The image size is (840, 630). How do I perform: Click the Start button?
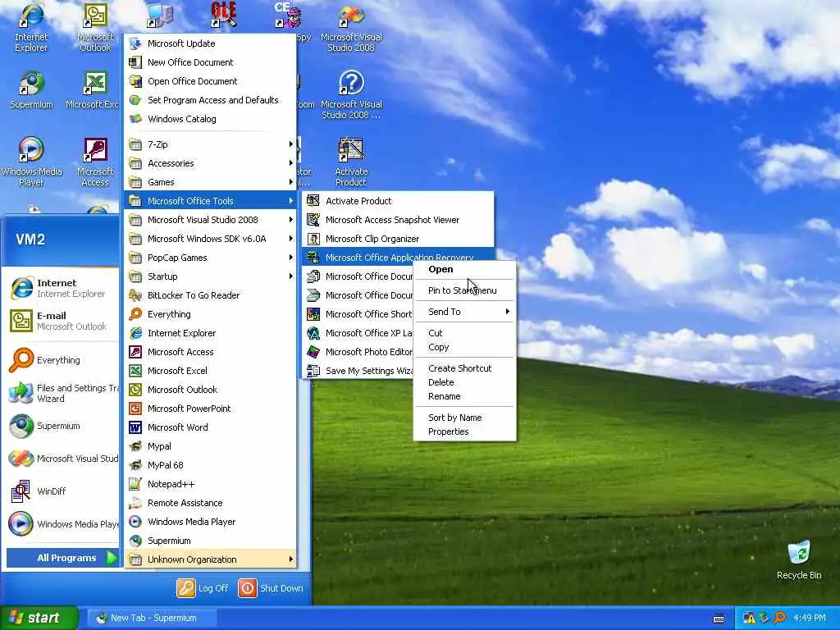pos(39,618)
